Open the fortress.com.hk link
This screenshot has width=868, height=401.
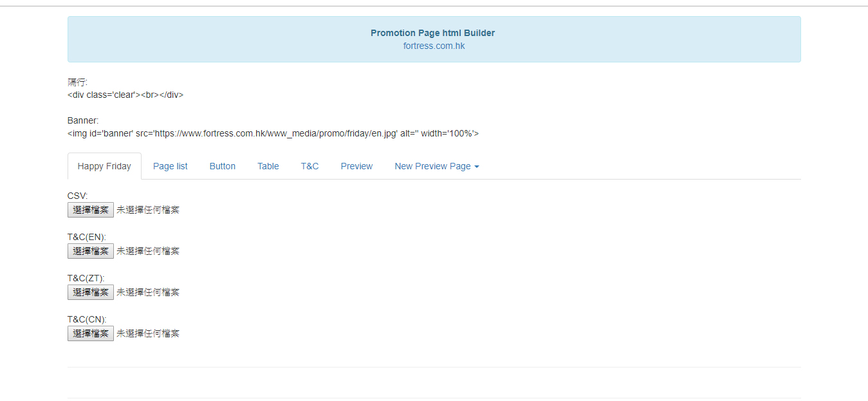tap(434, 46)
